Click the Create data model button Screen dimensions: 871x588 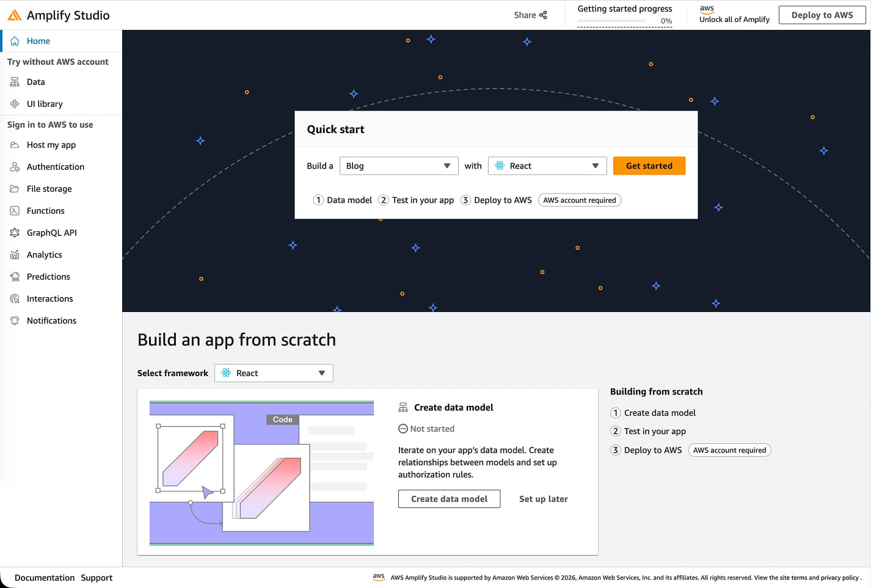[x=449, y=499]
